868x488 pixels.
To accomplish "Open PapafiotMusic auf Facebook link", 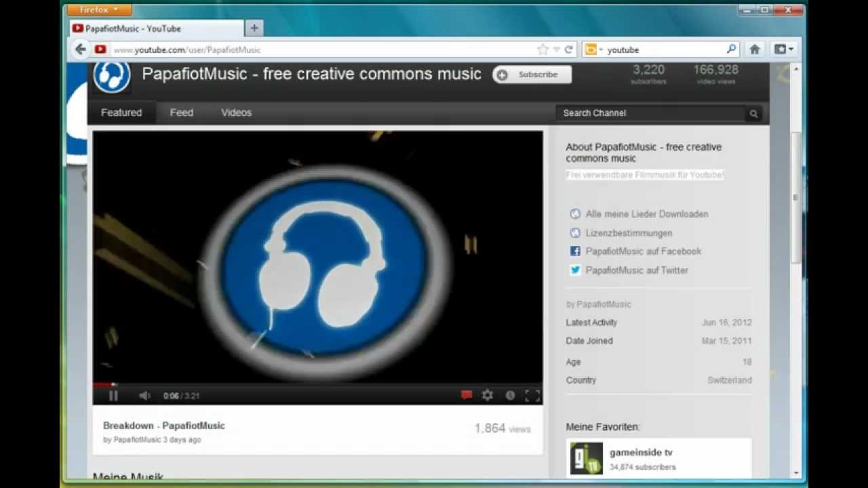I will [x=644, y=251].
